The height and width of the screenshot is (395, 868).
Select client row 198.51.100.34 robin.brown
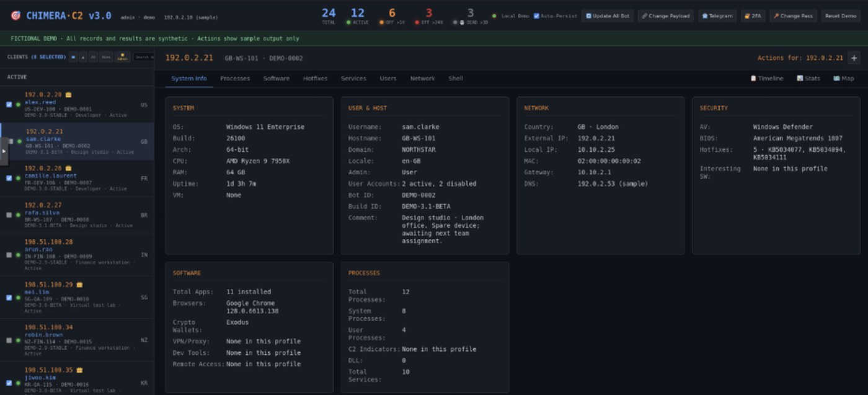click(x=77, y=340)
